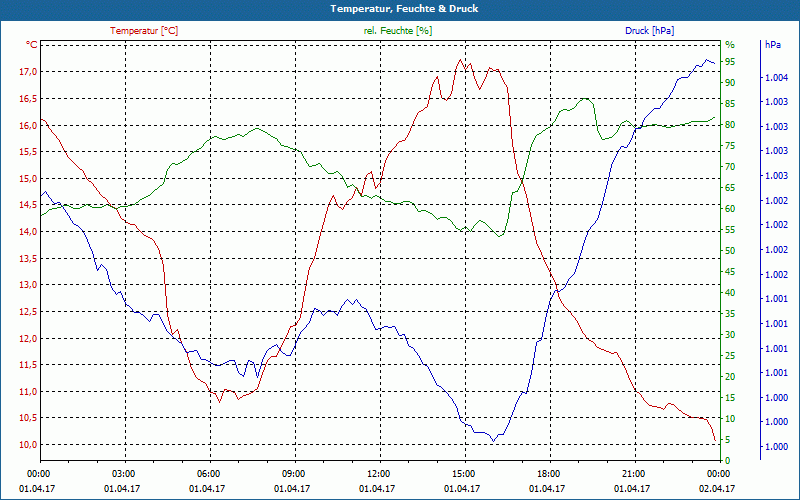800x500 pixels.
Task: Pick the '17,0' temperature axis value
Action: 29,71
